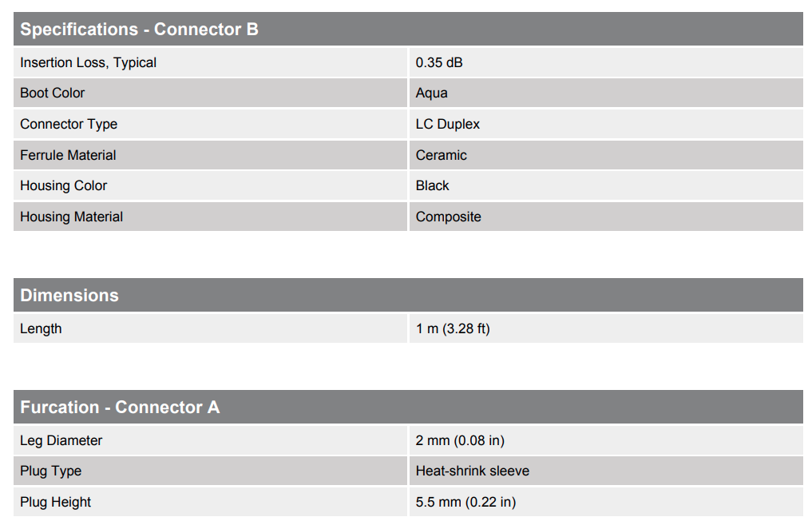Select the Housing Color label

click(64, 186)
